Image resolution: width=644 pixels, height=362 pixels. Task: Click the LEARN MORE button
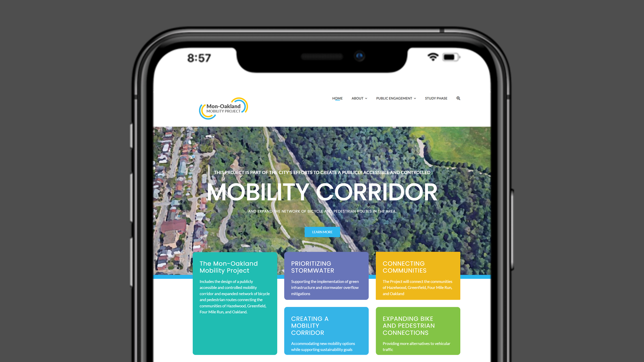point(322,232)
